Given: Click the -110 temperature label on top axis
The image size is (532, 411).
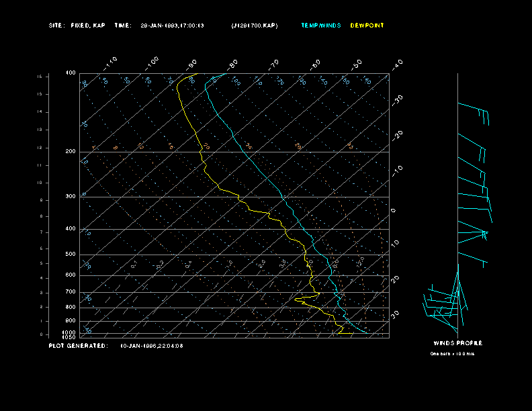Looking at the screenshot, I should (110, 63).
